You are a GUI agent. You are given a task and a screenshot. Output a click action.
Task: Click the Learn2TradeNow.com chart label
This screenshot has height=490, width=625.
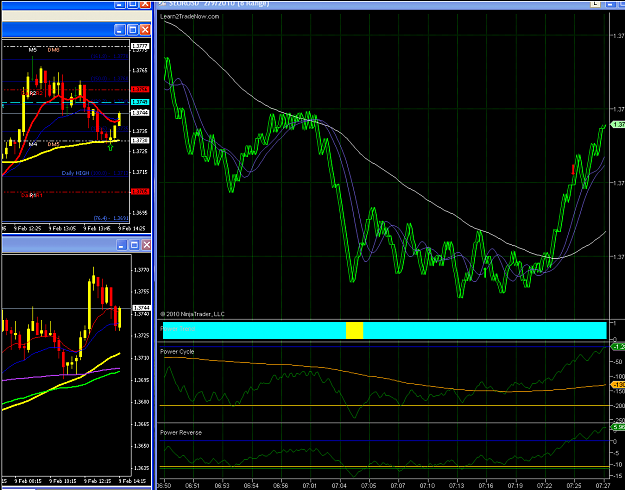190,16
